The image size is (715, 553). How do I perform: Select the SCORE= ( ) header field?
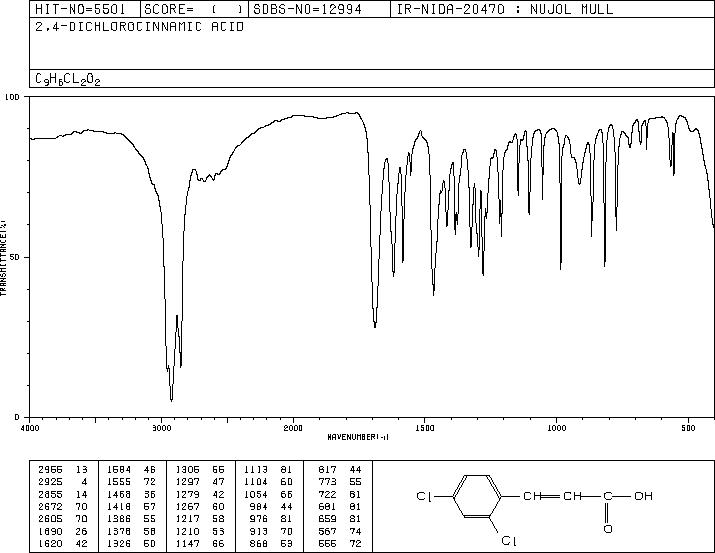pos(193,9)
